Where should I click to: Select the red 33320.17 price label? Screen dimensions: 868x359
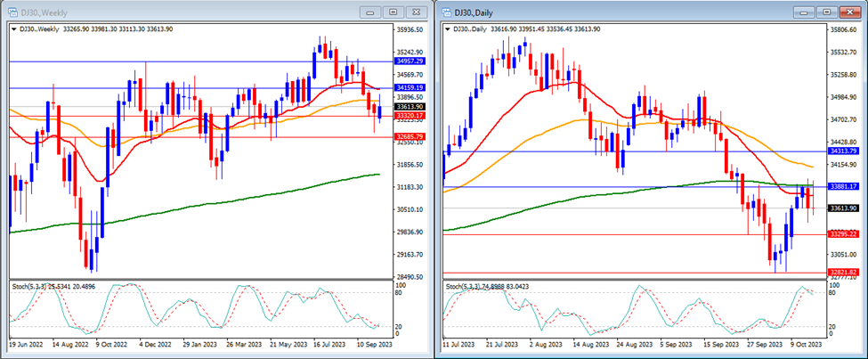click(410, 115)
